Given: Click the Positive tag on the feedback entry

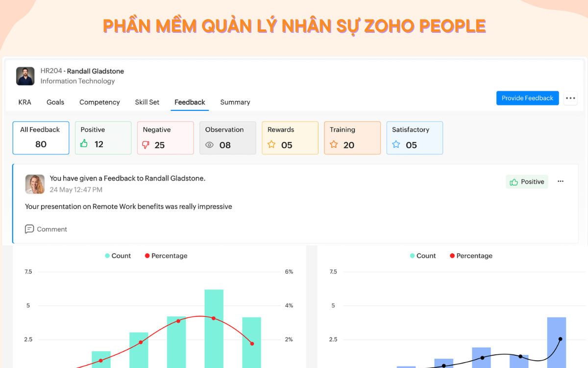Looking at the screenshot, I should (527, 182).
